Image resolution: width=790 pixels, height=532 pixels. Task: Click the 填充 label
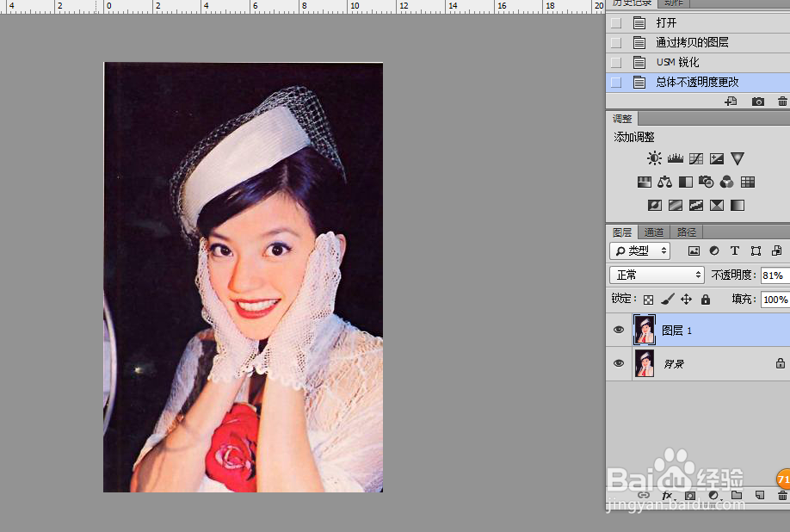[x=744, y=300]
